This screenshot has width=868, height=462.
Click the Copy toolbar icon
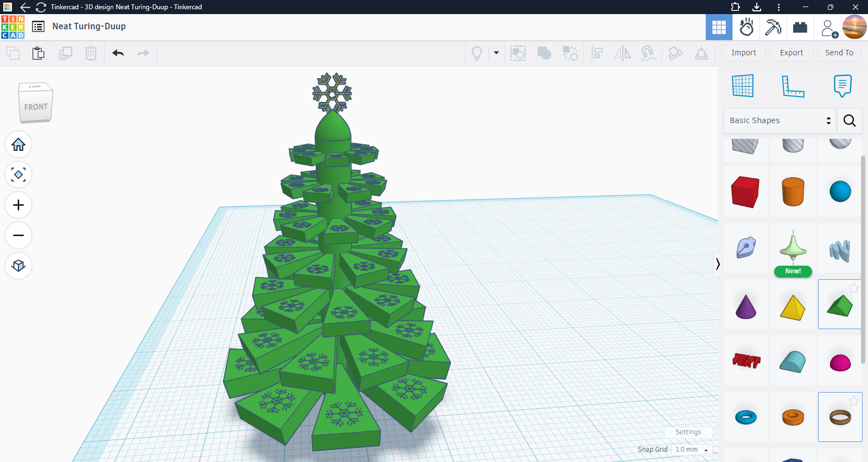point(13,53)
